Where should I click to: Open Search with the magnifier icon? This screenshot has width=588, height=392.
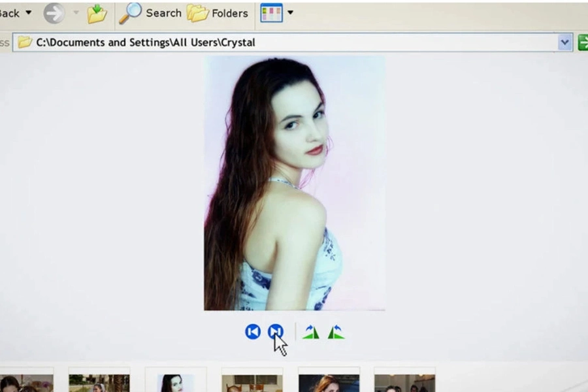[x=131, y=13]
